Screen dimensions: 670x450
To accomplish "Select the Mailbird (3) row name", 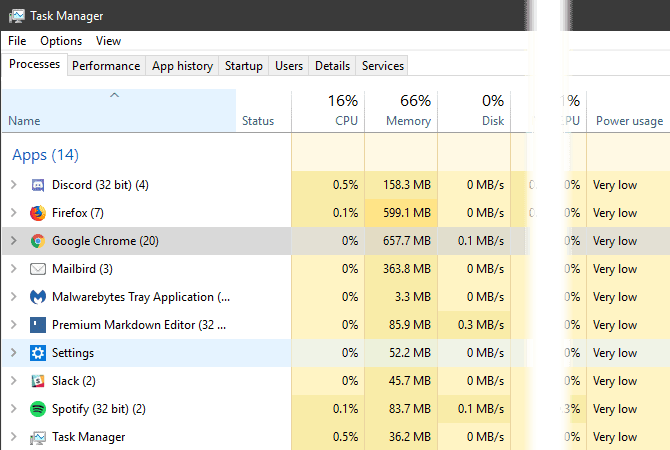I will pyautogui.click(x=82, y=269).
